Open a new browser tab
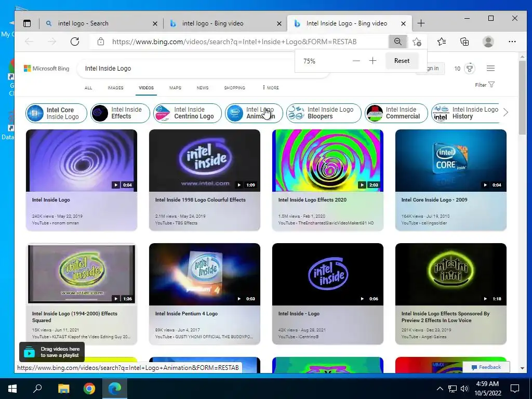 [421, 23]
